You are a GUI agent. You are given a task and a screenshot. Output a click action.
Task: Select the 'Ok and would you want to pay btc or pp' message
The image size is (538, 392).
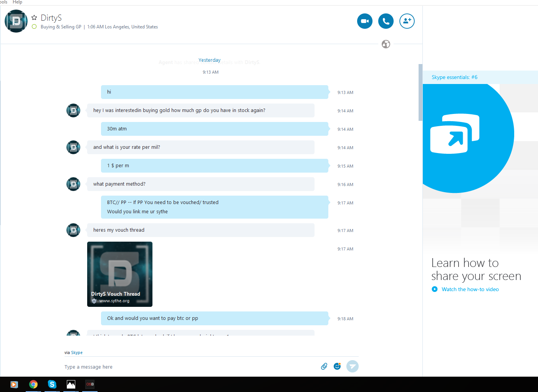215,318
